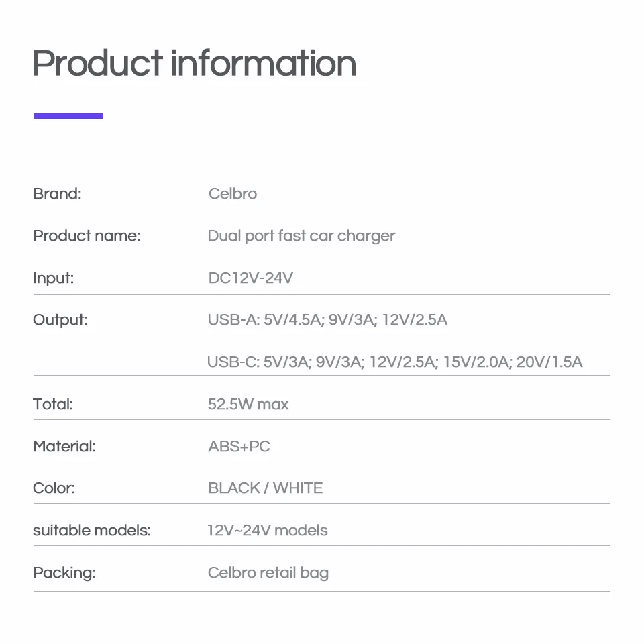Select the Brand label
The width and height of the screenshot is (644, 644).
pos(57,194)
